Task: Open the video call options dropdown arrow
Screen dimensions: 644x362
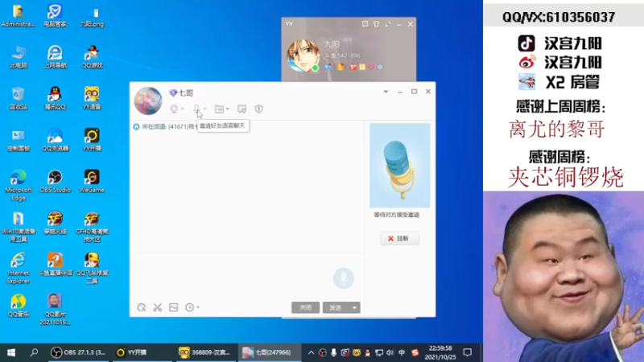Action: click(183, 109)
